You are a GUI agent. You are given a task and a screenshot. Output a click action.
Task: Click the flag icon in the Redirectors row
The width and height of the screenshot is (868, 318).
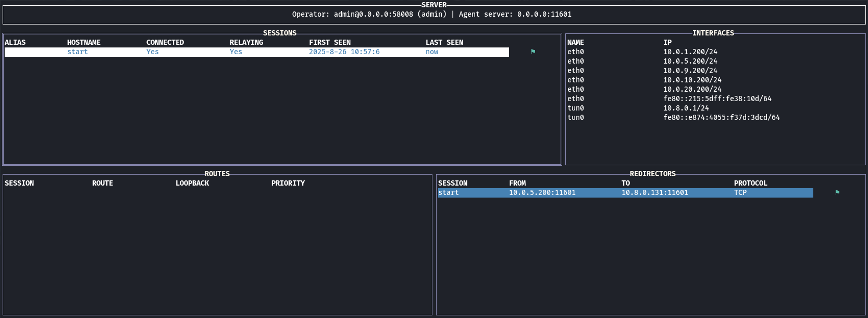tap(837, 192)
